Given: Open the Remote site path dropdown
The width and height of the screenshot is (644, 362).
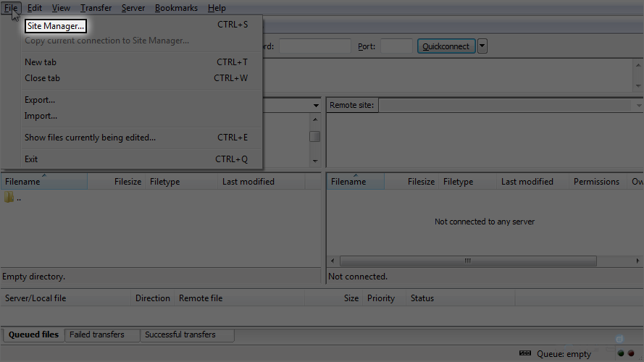Looking at the screenshot, I should tap(639, 106).
